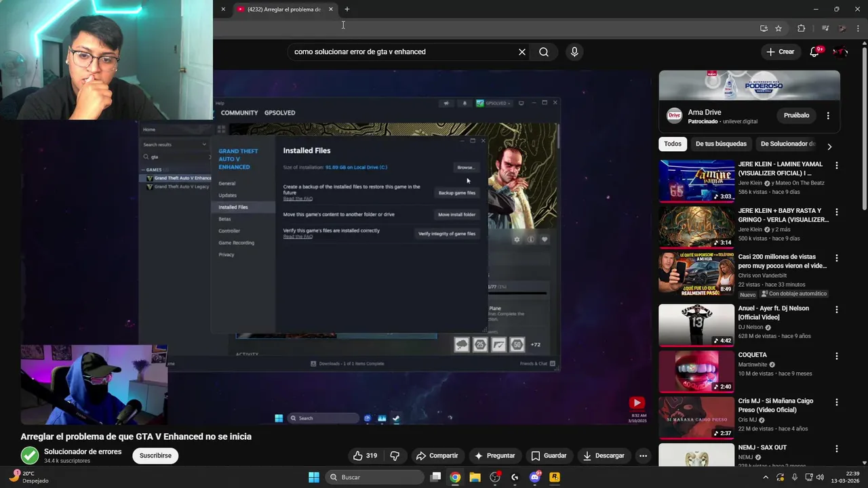Open options for Cris MJ - Si Mañana Caigo Preso
The height and width of the screenshot is (488, 868).
[836, 402]
